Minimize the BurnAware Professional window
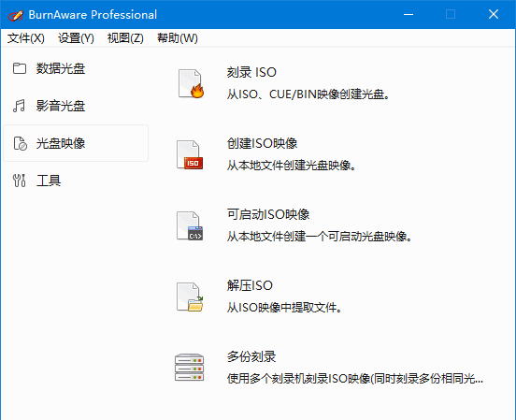The width and height of the screenshot is (516, 420). pos(408,14)
